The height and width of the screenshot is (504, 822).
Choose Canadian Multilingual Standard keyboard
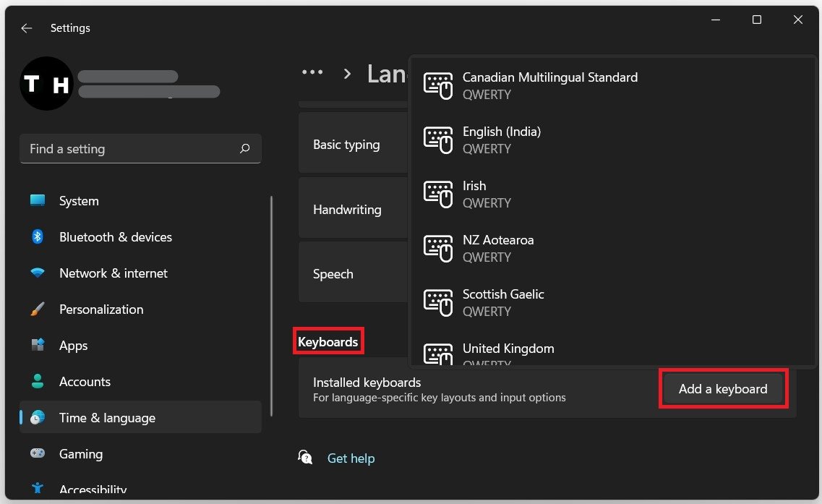coord(549,85)
